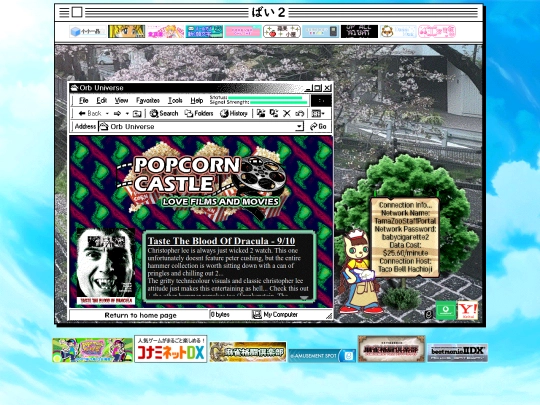Click the pink Sailor Moon banner
The image size is (540, 405).
(165, 31)
